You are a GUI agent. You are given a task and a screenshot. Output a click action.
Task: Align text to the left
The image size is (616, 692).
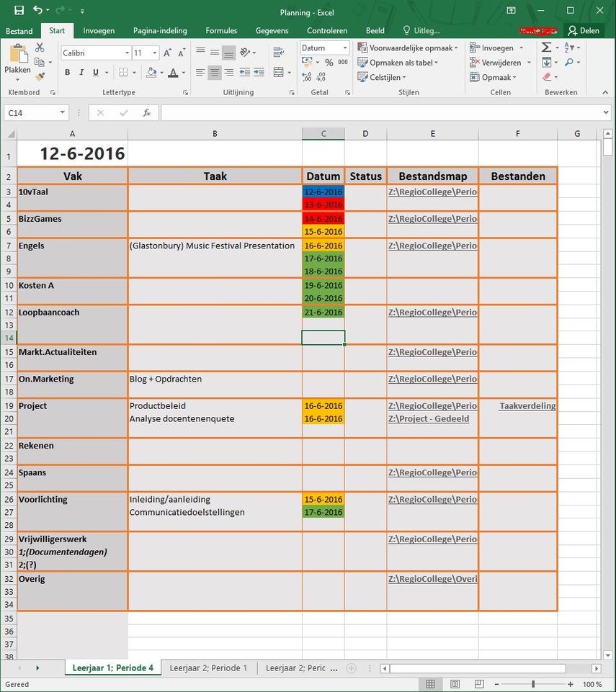point(200,73)
